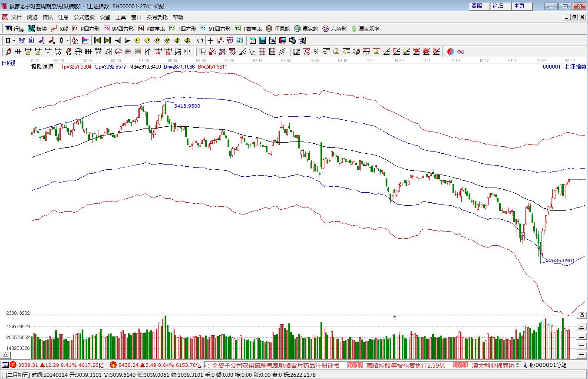Viewport: 588px width, 379px height.
Task: Click the black right arrow icon
Action: [x=127, y=40]
